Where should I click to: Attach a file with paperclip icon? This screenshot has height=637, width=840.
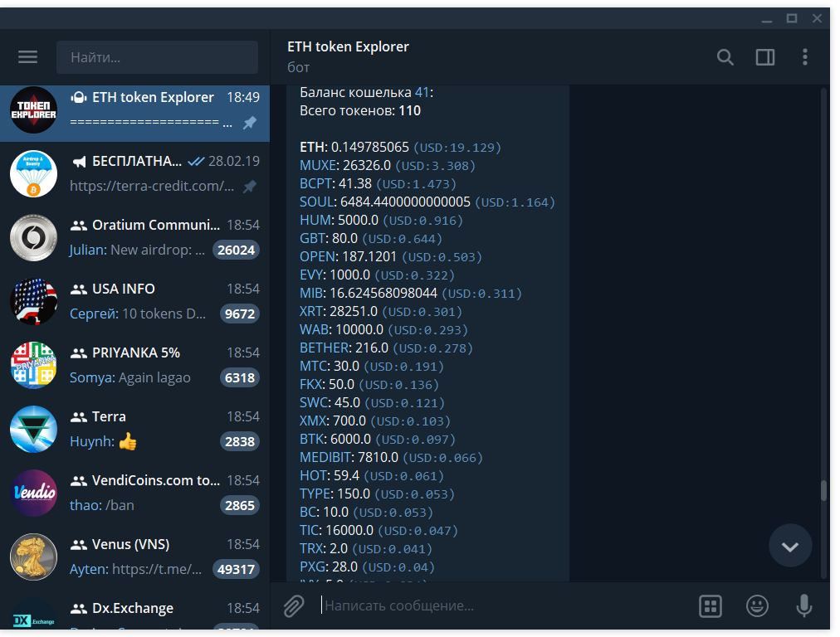pyautogui.click(x=294, y=606)
